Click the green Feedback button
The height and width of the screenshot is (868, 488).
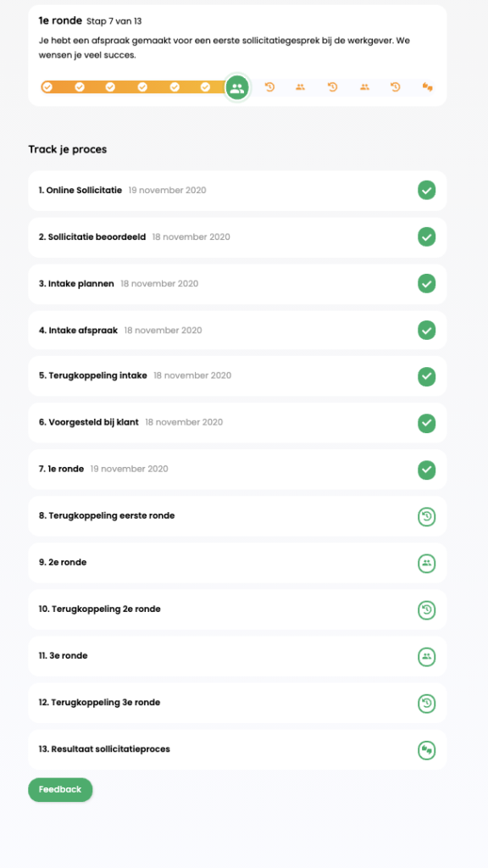60,789
